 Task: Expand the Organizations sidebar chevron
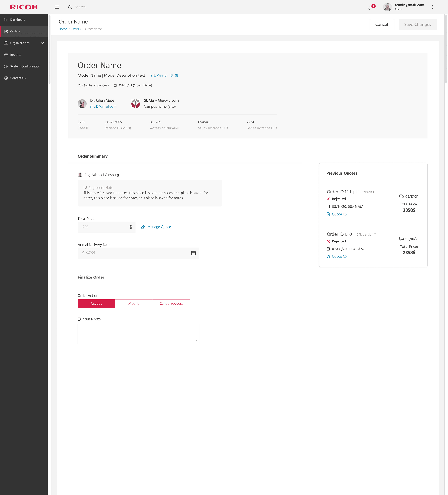pos(42,43)
